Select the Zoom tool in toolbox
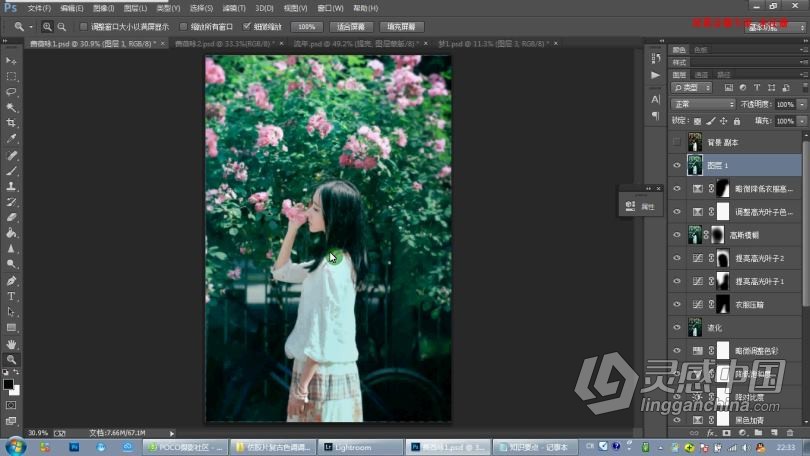This screenshot has width=810, height=456. [11, 359]
